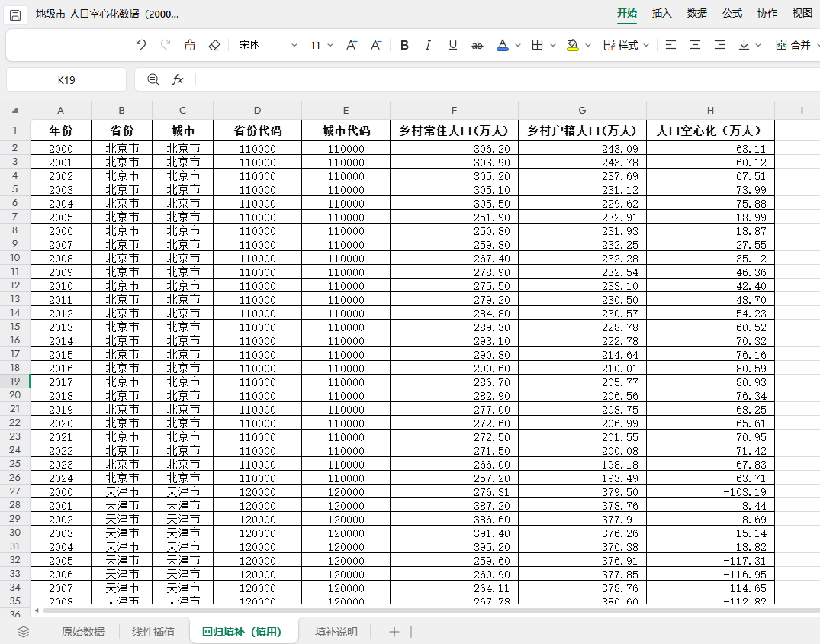Viewport: 820px width, 644px height.
Task: Open the 样式 styles menu
Action: pos(626,45)
